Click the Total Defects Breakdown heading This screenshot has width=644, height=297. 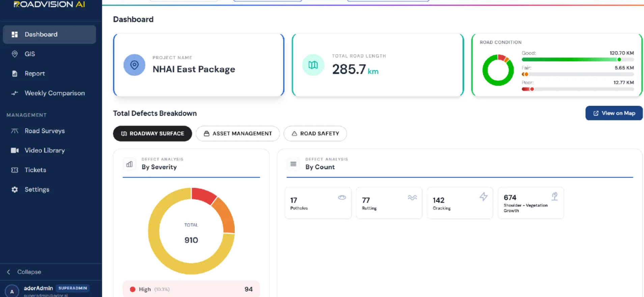155,113
